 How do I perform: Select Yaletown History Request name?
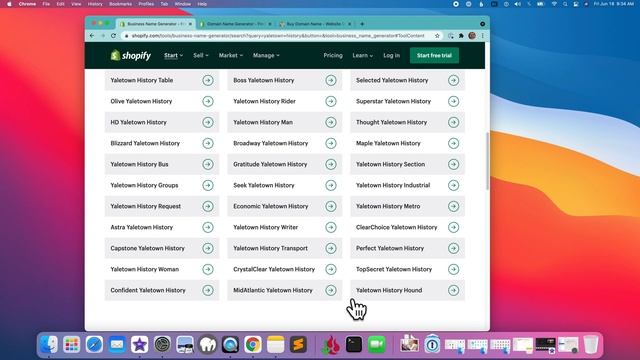145,207
